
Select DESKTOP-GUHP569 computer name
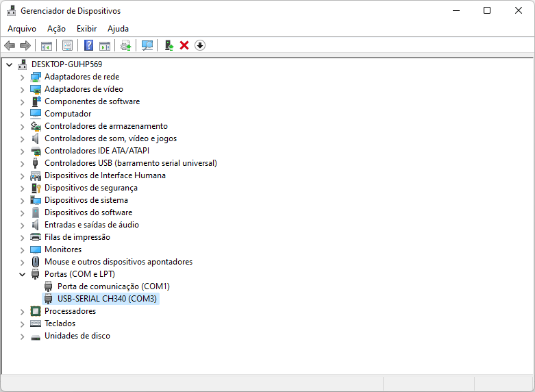[x=66, y=64]
